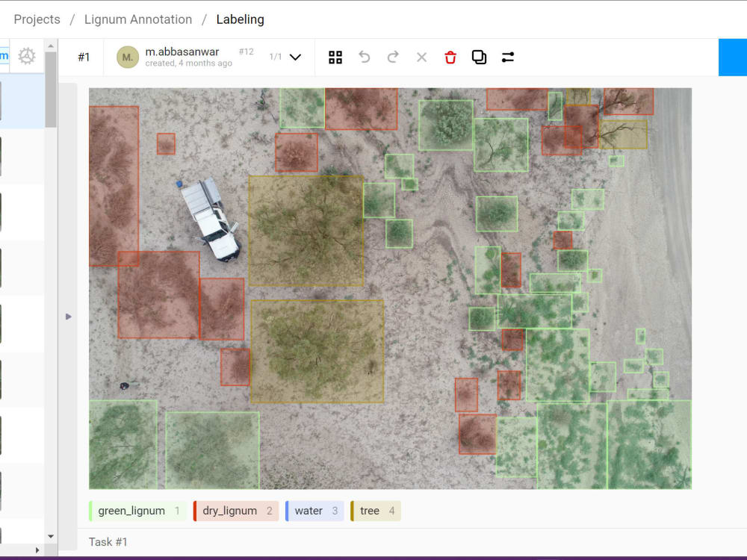This screenshot has height=560, width=747.
Task: Click the #12 annotation ID
Action: 247,52
